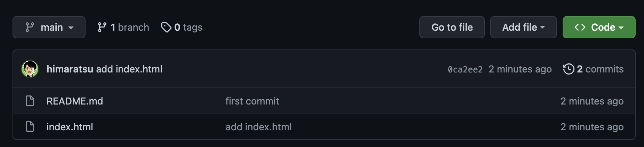This screenshot has height=147, width=644.
Task: Click the code brackets icon on green button
Action: pyautogui.click(x=580, y=27)
